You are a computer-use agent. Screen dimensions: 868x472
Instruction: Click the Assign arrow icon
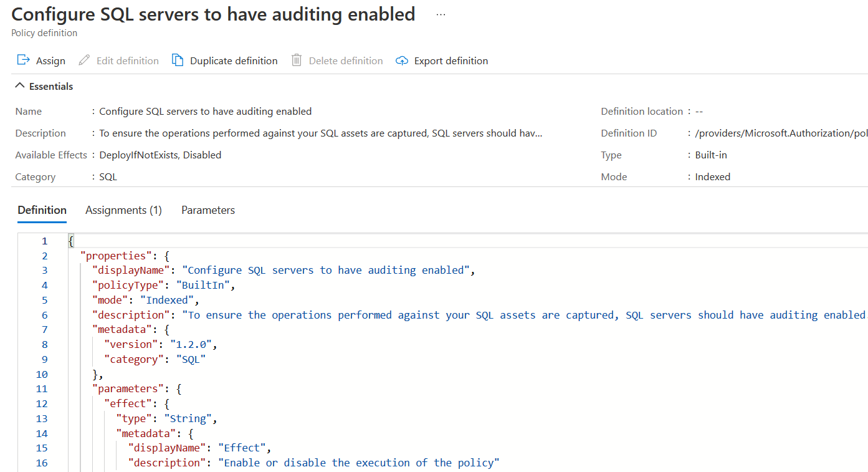(23, 60)
